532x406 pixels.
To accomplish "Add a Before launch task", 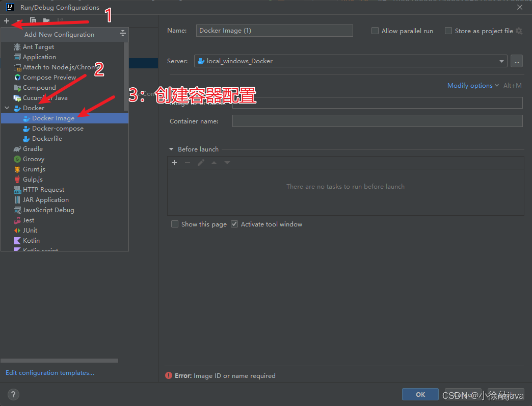I will pos(174,163).
